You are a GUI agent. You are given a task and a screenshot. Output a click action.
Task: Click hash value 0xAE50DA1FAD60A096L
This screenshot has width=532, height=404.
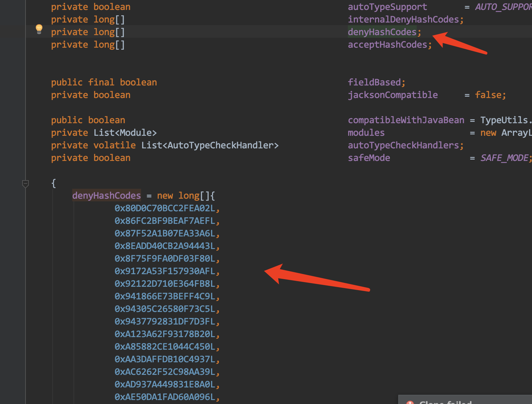[165, 397]
